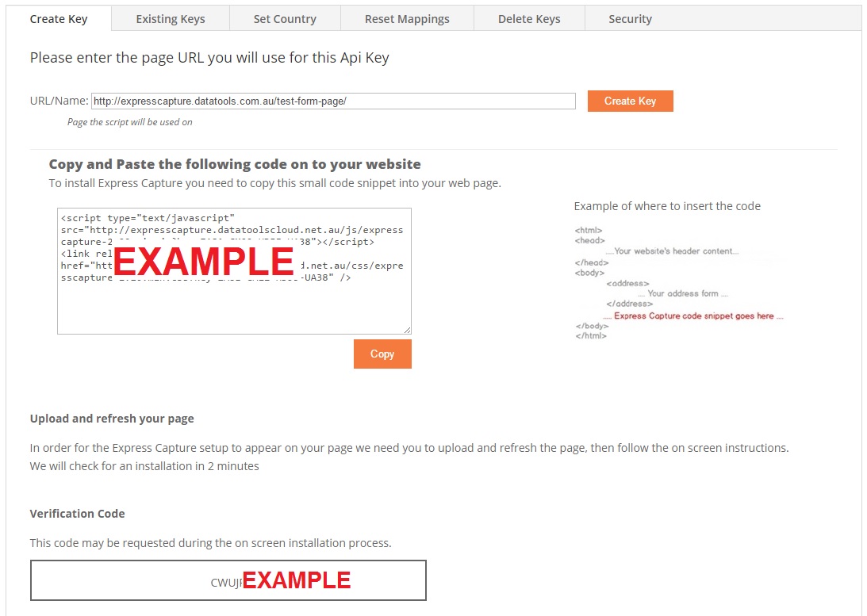Screen dimensions: 867x616
Task: Click the 'Copy and Paste the following code' heading
Action: tap(235, 164)
